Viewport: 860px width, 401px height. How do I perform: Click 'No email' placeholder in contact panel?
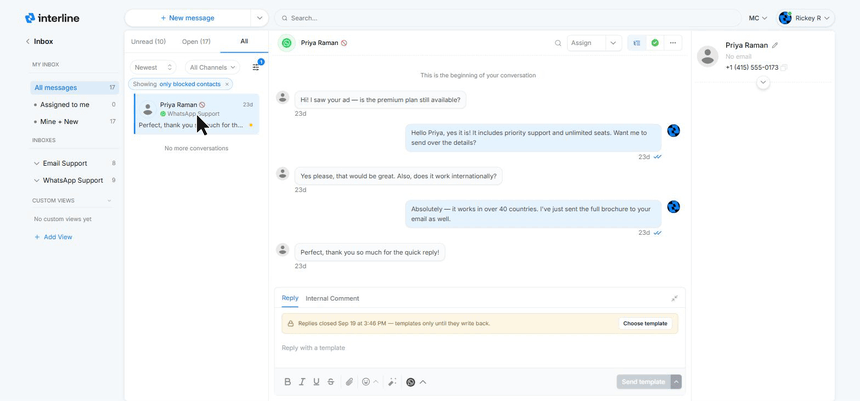click(738, 57)
